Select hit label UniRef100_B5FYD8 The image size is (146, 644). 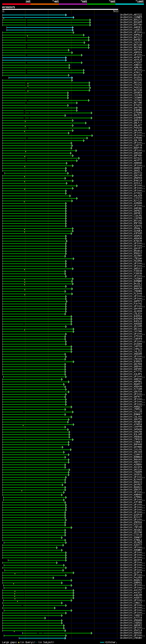click(x=131, y=223)
